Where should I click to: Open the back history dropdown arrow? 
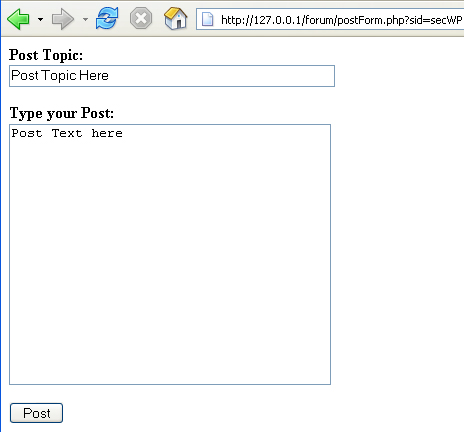click(x=40, y=20)
